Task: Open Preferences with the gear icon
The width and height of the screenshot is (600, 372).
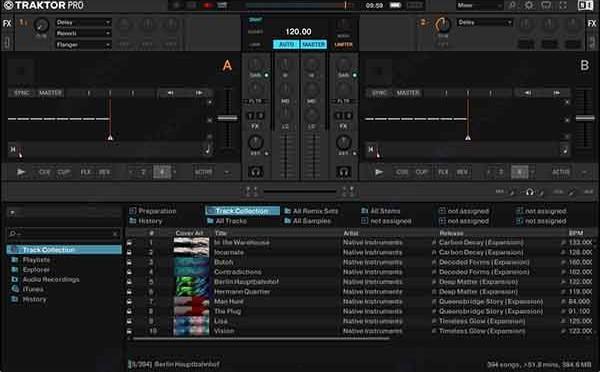Action: pos(529,5)
